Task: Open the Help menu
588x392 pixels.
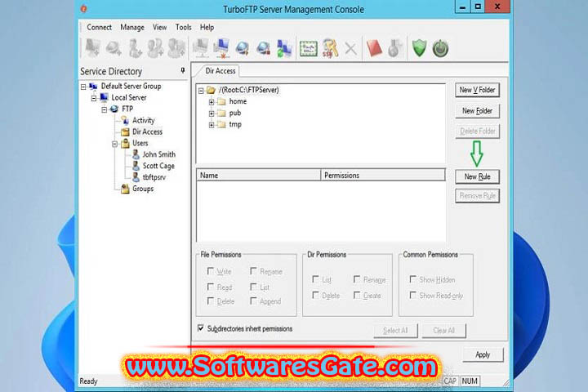Action: click(207, 28)
